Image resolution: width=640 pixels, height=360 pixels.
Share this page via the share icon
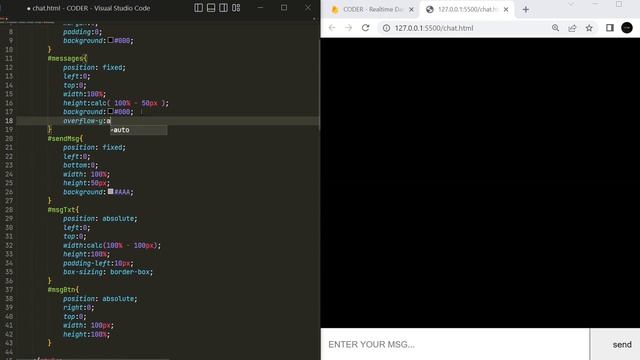572,28
